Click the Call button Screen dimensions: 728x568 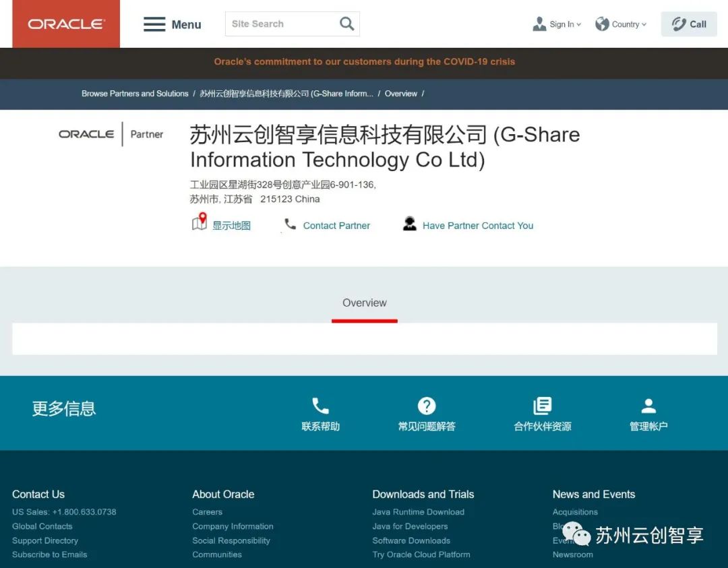pyautogui.click(x=689, y=24)
